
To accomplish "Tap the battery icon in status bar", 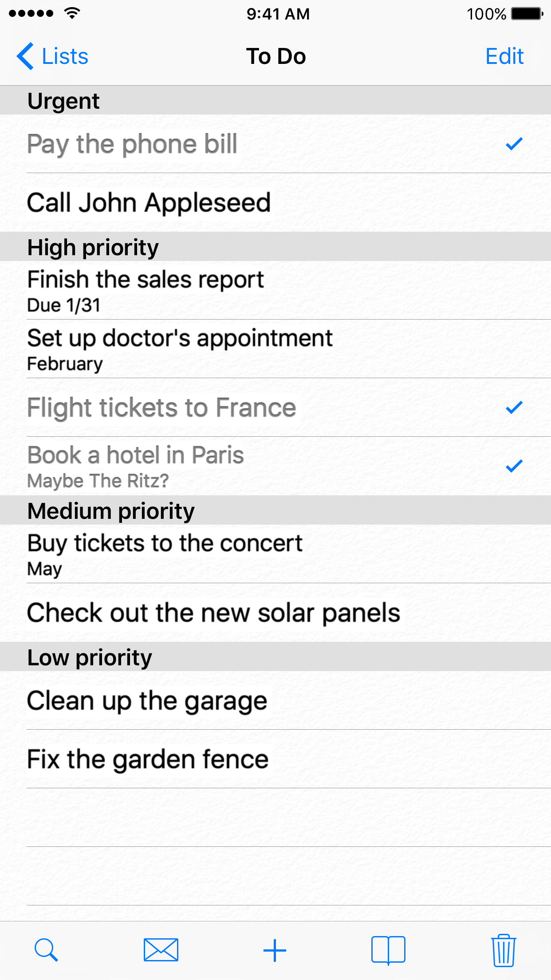I will [x=527, y=14].
